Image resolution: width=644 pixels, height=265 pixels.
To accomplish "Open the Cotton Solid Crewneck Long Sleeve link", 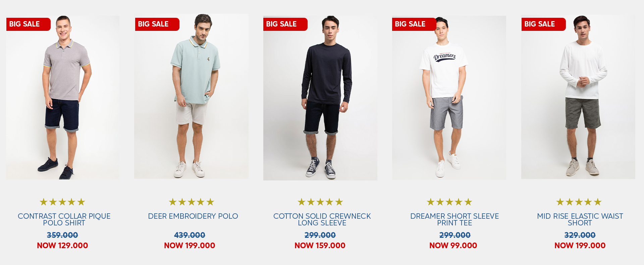I will [322, 219].
